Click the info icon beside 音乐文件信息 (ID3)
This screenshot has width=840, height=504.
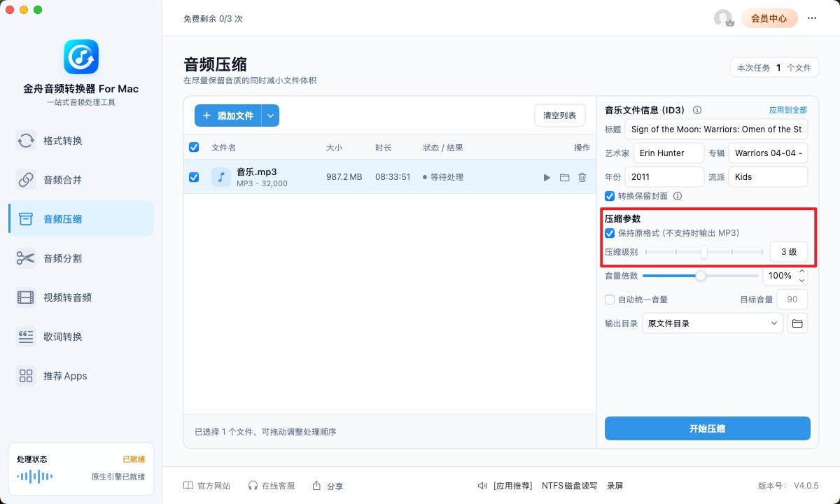coord(697,110)
